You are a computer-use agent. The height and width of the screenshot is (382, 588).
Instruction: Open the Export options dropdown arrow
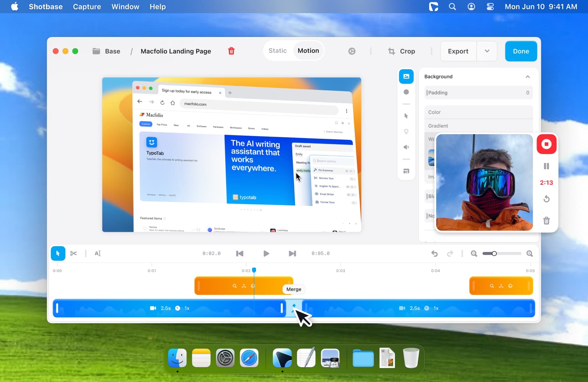tap(487, 51)
